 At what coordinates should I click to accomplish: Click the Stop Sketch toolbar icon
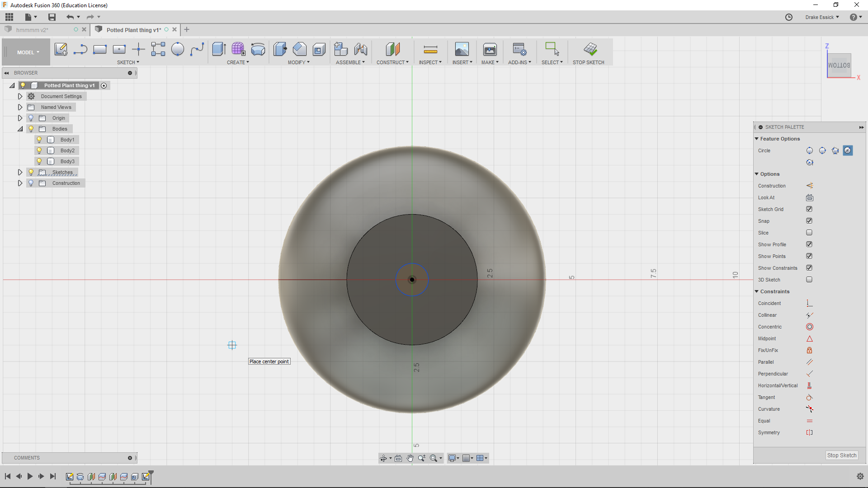pyautogui.click(x=590, y=49)
